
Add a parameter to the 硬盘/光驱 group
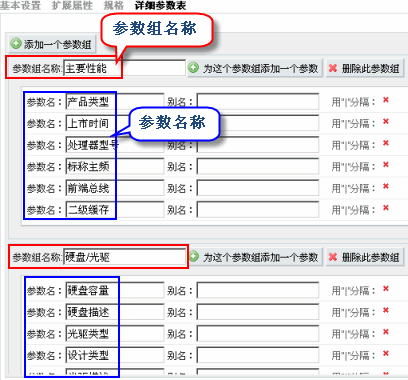tap(255, 257)
